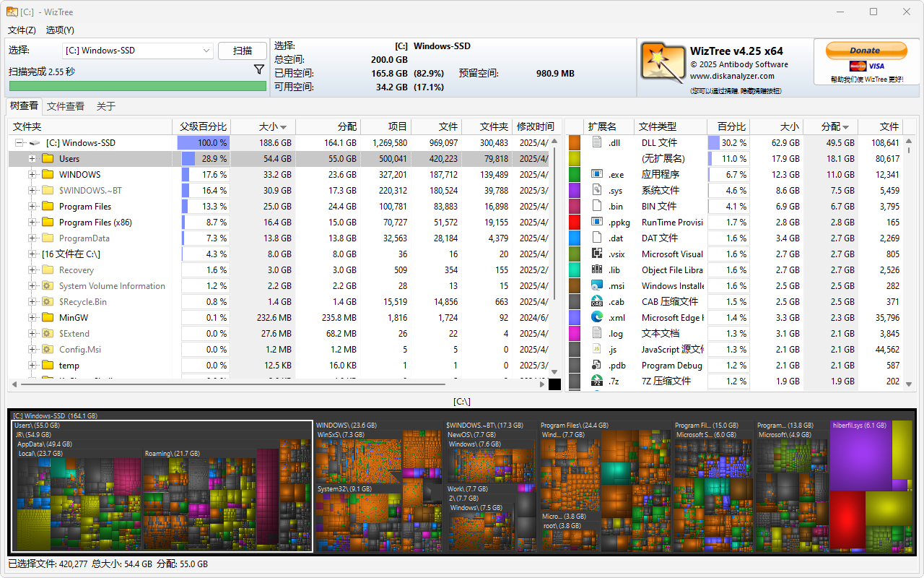Image resolution: width=924 pixels, height=578 pixels.
Task: Click the $Recycle.Bin gear folder icon
Action: tap(48, 301)
